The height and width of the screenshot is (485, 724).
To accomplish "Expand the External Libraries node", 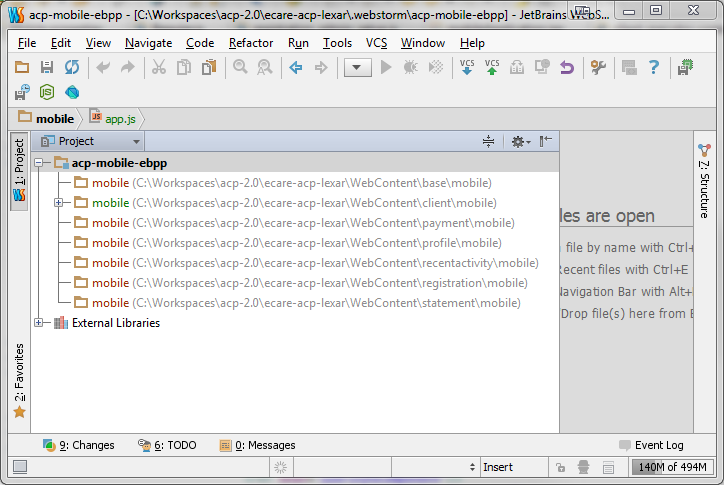I will 39,322.
